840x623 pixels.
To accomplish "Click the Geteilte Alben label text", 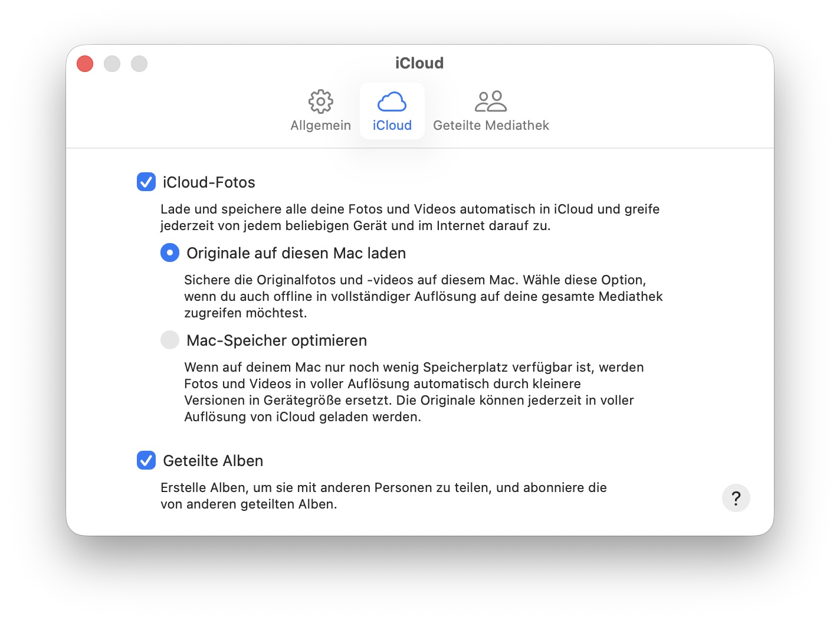I will (213, 461).
